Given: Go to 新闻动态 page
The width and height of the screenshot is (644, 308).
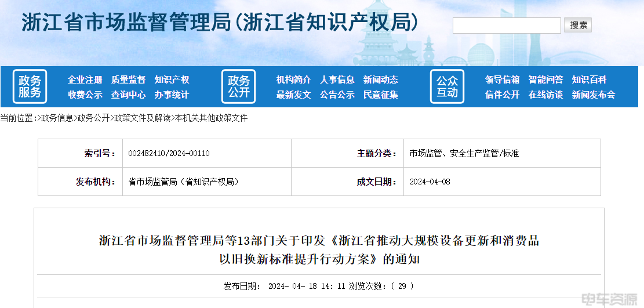Looking at the screenshot, I should coord(381,80).
